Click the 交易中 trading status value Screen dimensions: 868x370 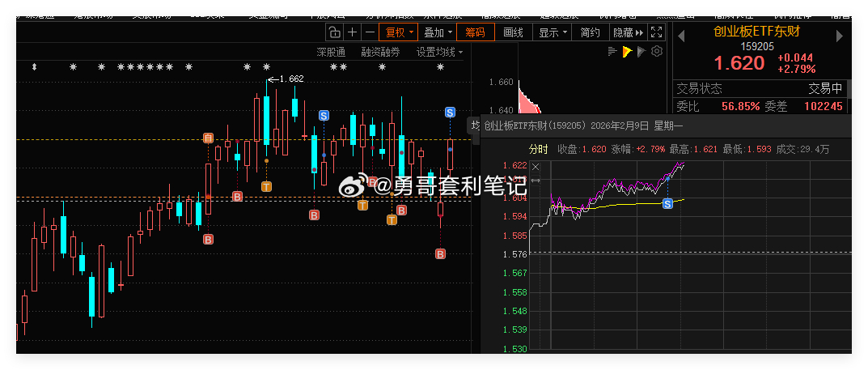(825, 88)
